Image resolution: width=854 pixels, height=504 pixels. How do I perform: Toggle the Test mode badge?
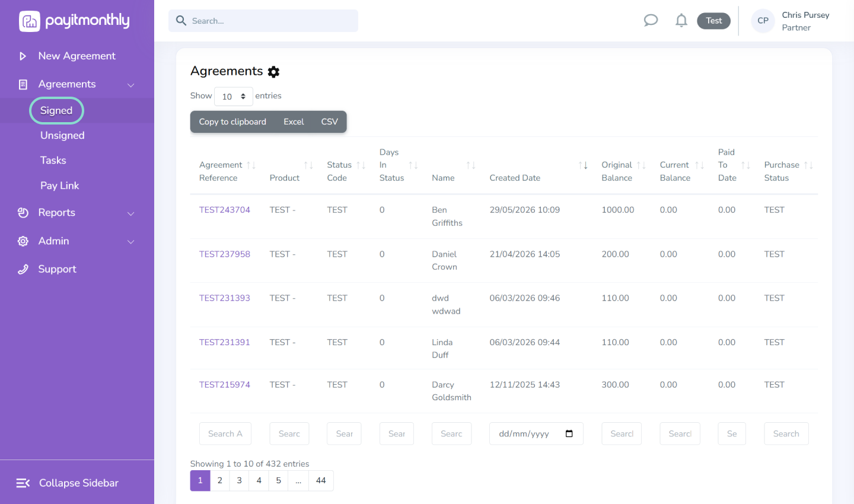point(714,21)
